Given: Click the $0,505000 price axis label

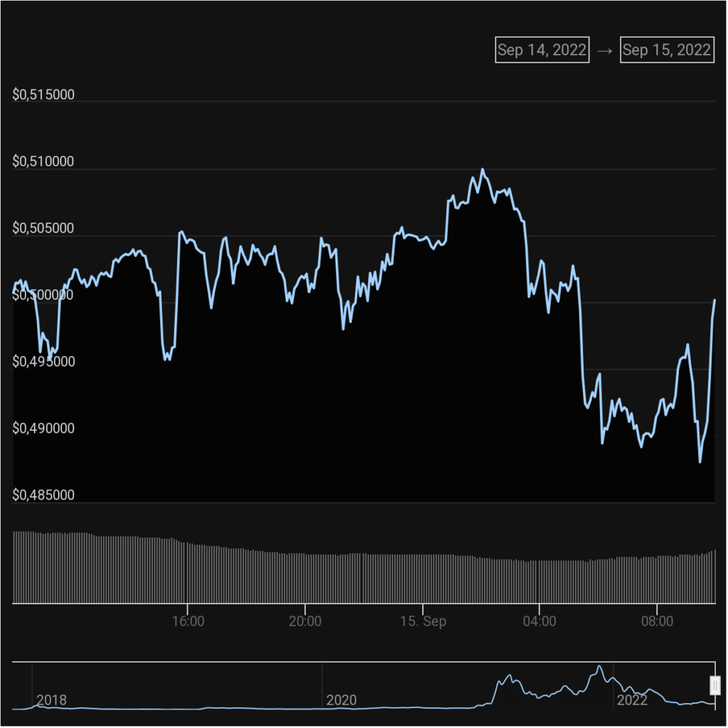Looking at the screenshot, I should [x=43, y=229].
